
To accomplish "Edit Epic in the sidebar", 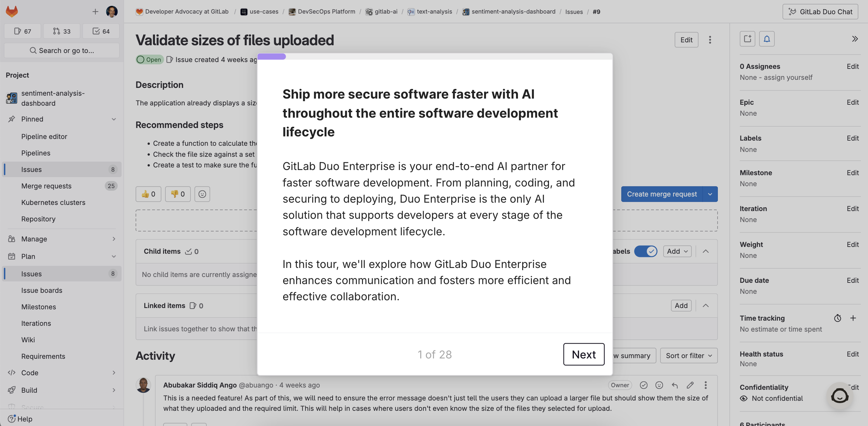I will pos(852,102).
